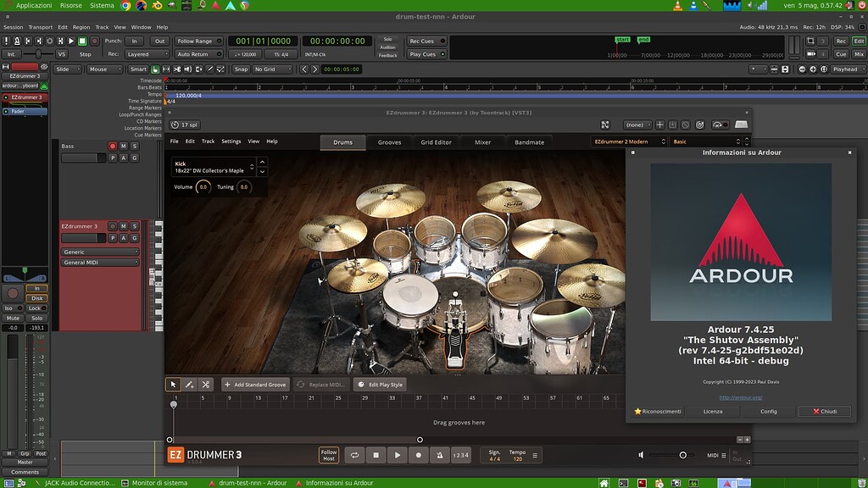Toggle EZdrummer 1234 count-in button
The height and width of the screenshot is (488, 868).
coord(460,455)
